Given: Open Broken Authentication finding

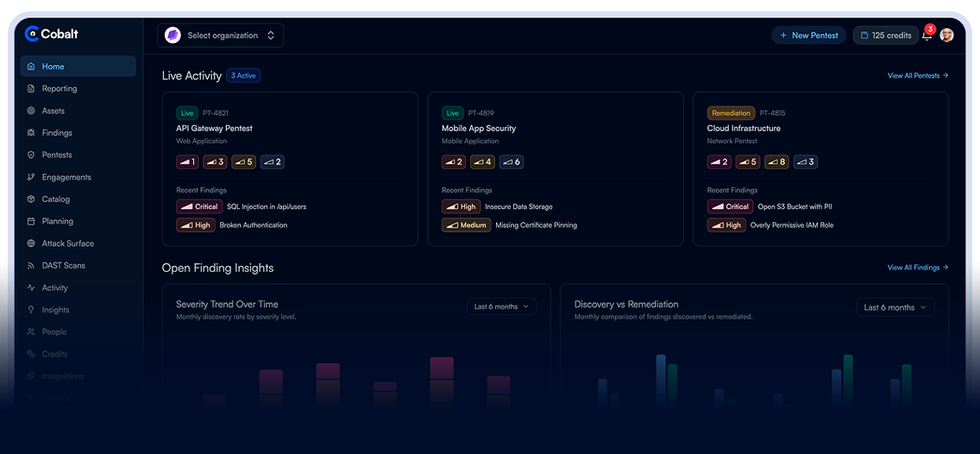Looking at the screenshot, I should 253,225.
